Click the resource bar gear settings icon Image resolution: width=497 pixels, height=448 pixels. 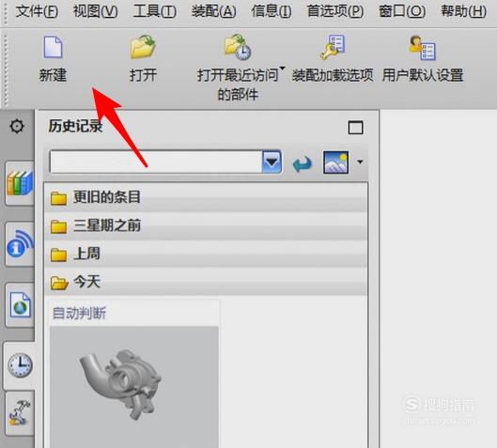(x=17, y=126)
